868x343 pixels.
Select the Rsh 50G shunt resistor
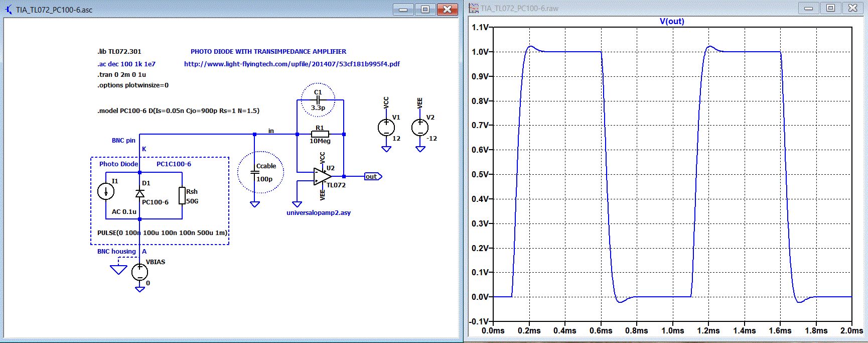pyautogui.click(x=182, y=196)
